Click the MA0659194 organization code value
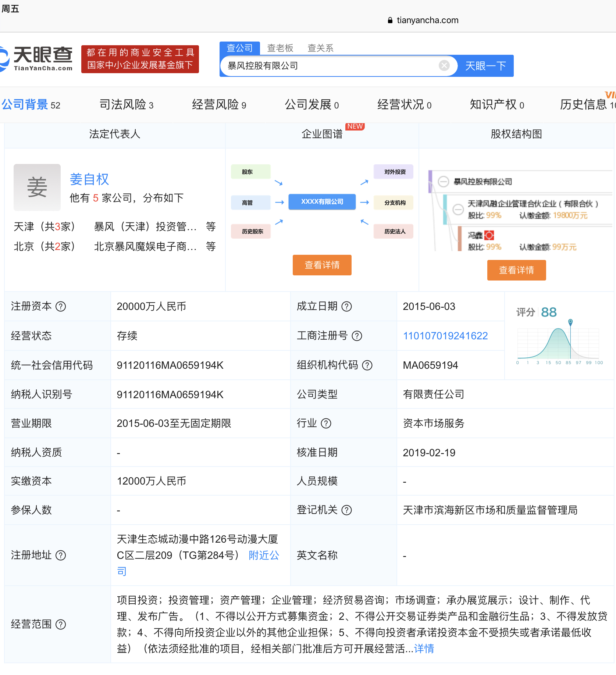 point(431,365)
